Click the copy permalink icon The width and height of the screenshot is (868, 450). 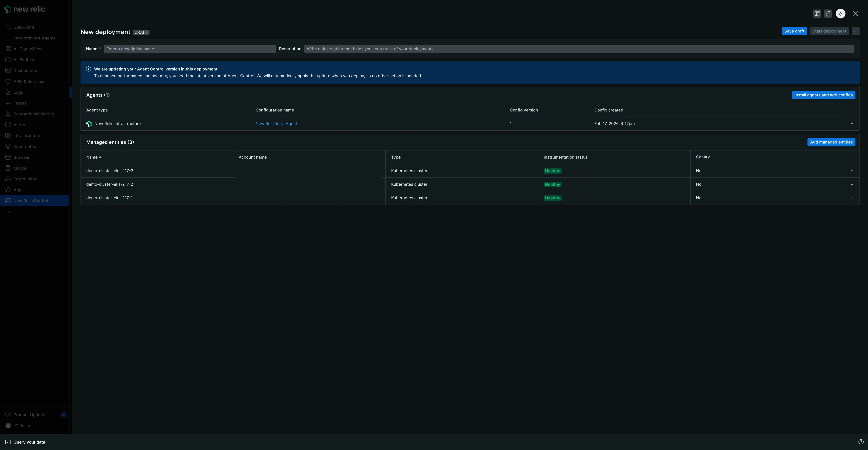coord(827,14)
